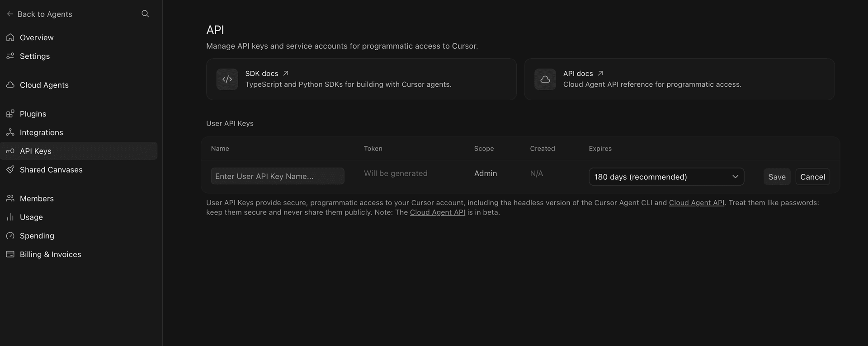The height and width of the screenshot is (346, 868).
Task: Click the Plugins blocks icon
Action: tap(10, 114)
